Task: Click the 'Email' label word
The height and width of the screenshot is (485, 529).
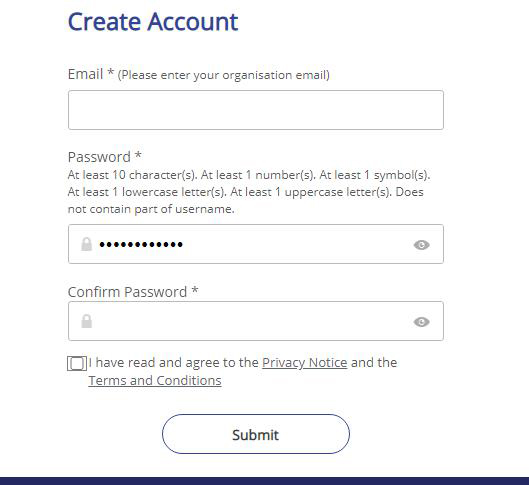Action: point(85,74)
